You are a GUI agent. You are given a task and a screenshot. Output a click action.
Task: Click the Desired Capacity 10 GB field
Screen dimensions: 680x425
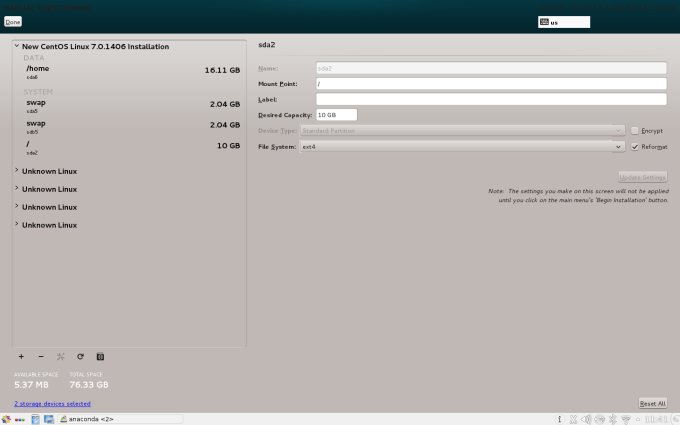point(337,115)
